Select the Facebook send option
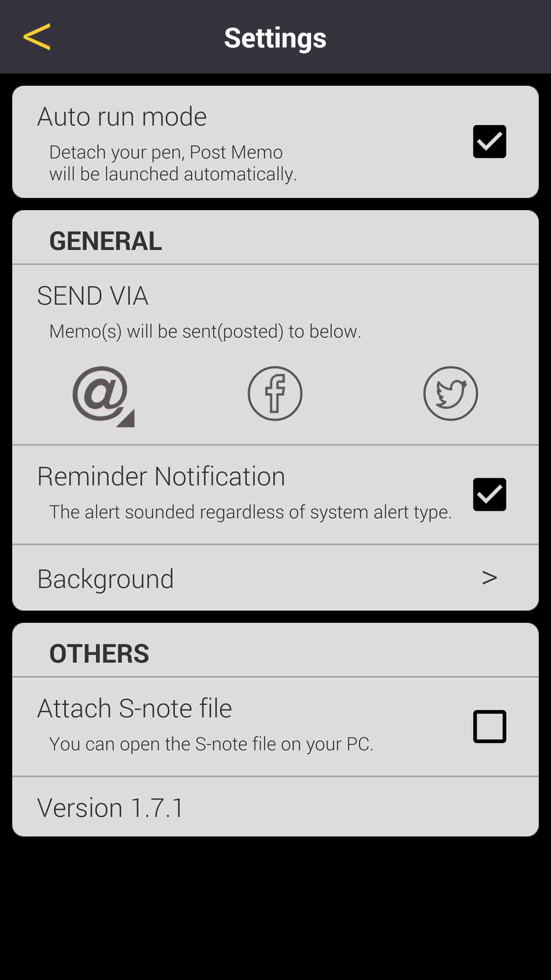The width and height of the screenshot is (551, 980). [x=275, y=394]
